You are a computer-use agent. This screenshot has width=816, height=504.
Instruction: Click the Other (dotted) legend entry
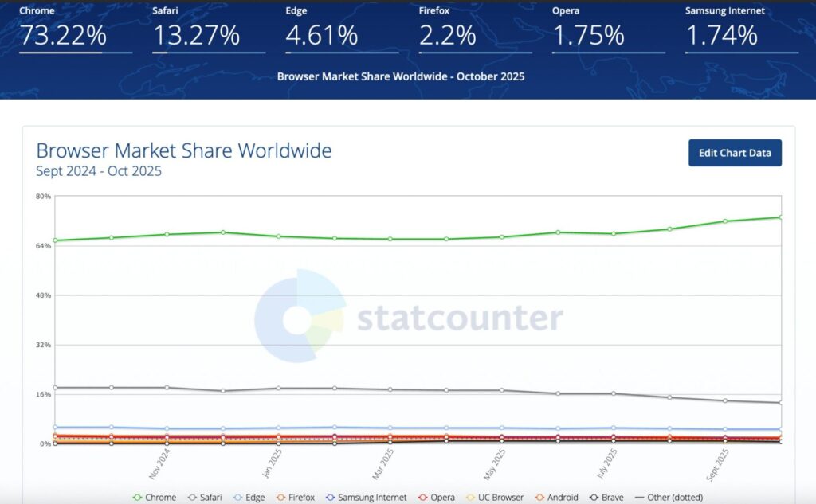[667, 498]
